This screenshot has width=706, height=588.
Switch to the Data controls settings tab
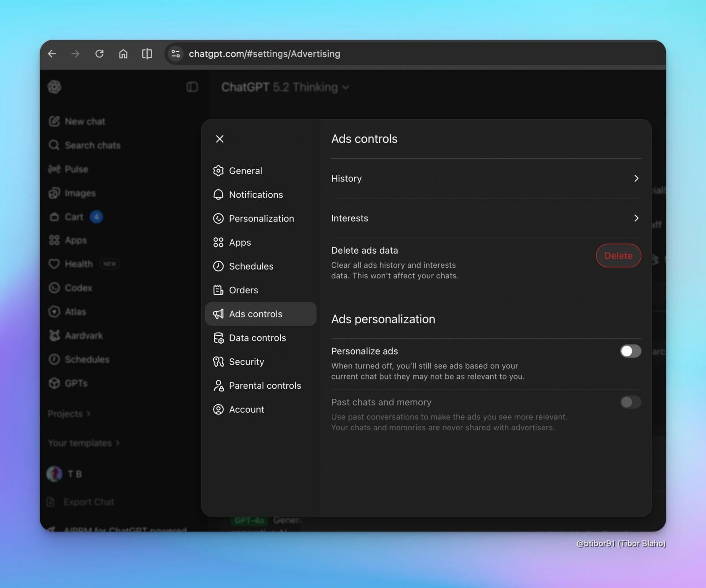coord(257,338)
